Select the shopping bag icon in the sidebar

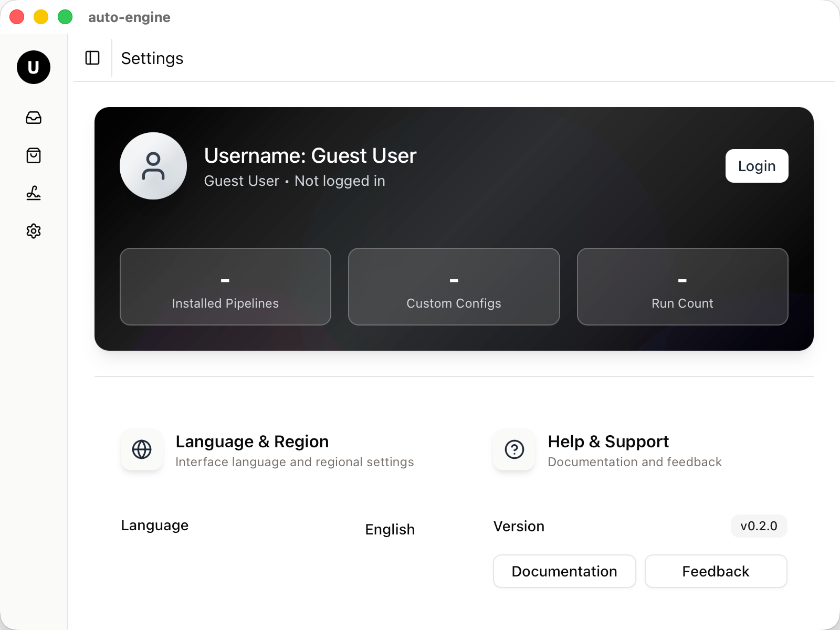34,156
